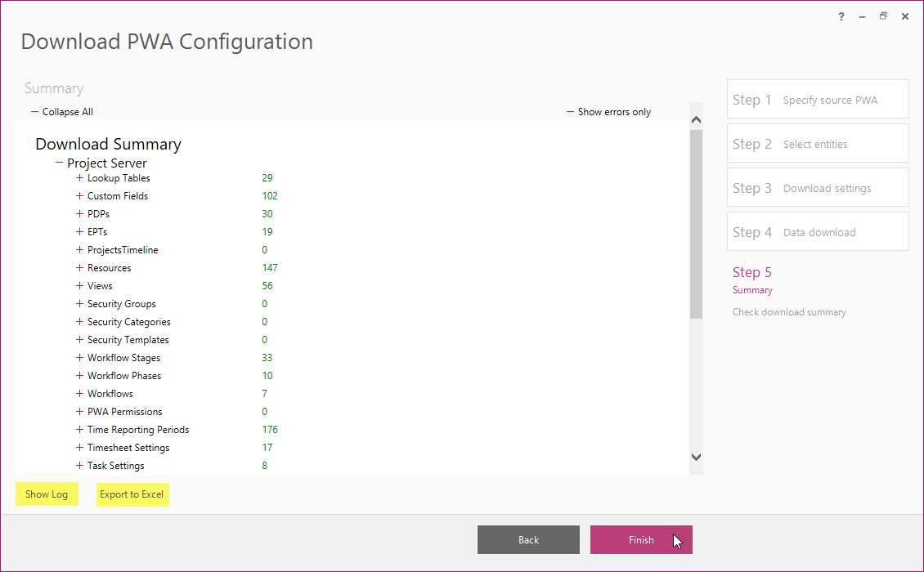This screenshot has width=924, height=572.
Task: Select the Timesheet Settings count 17
Action: [x=267, y=447]
